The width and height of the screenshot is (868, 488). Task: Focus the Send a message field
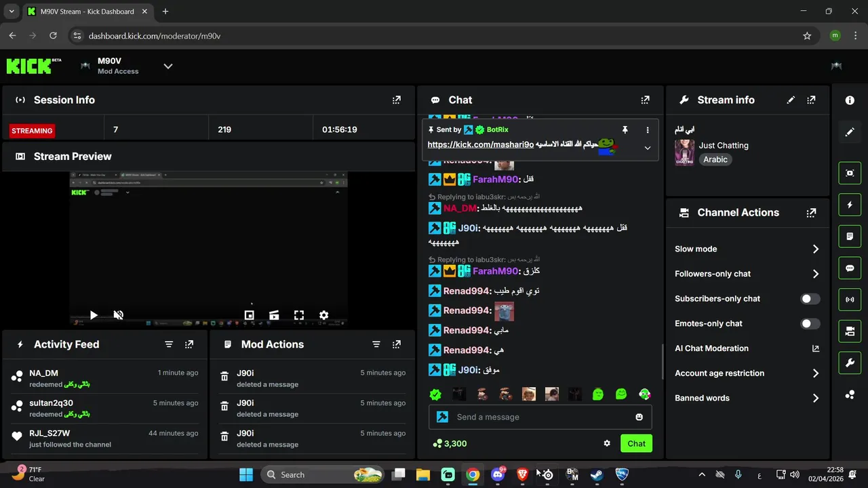click(x=540, y=417)
